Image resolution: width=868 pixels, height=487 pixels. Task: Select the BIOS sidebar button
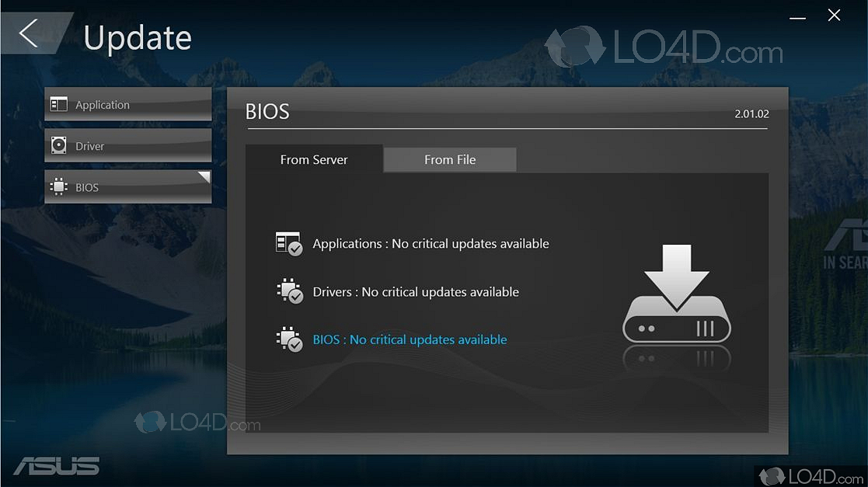128,187
